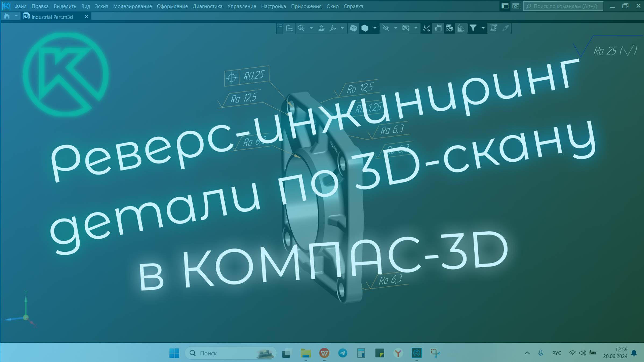
Task: Click the KOMPAS logo in title bar
Action: click(6, 6)
